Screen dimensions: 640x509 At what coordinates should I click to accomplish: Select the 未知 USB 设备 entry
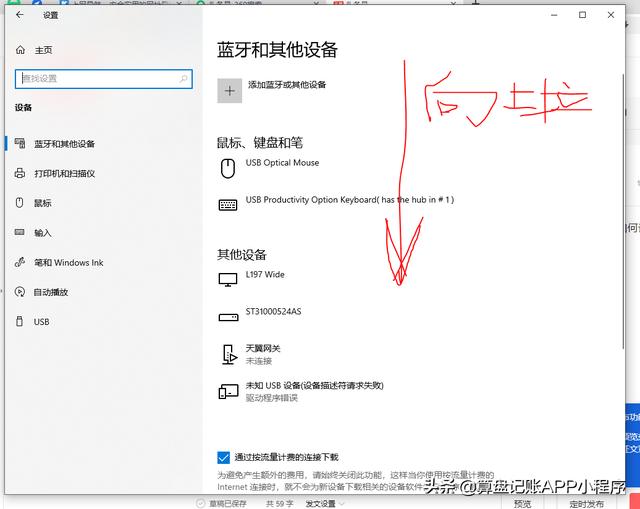(x=301, y=391)
